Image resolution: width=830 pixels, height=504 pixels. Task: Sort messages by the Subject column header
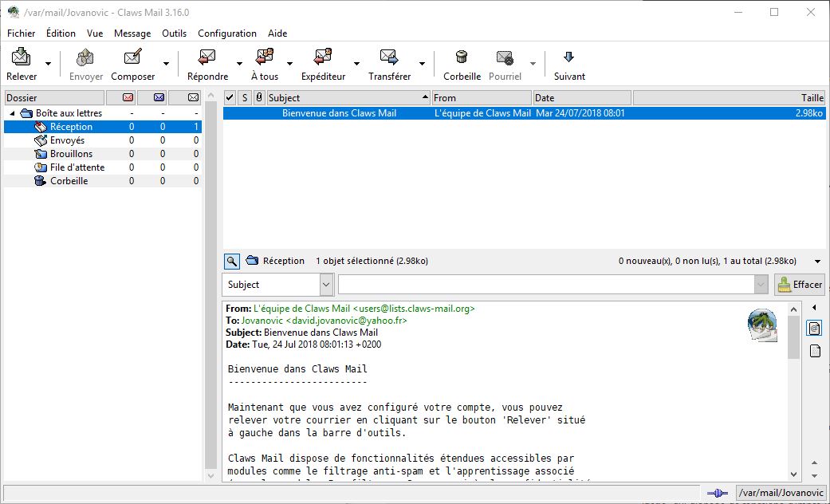pos(348,97)
